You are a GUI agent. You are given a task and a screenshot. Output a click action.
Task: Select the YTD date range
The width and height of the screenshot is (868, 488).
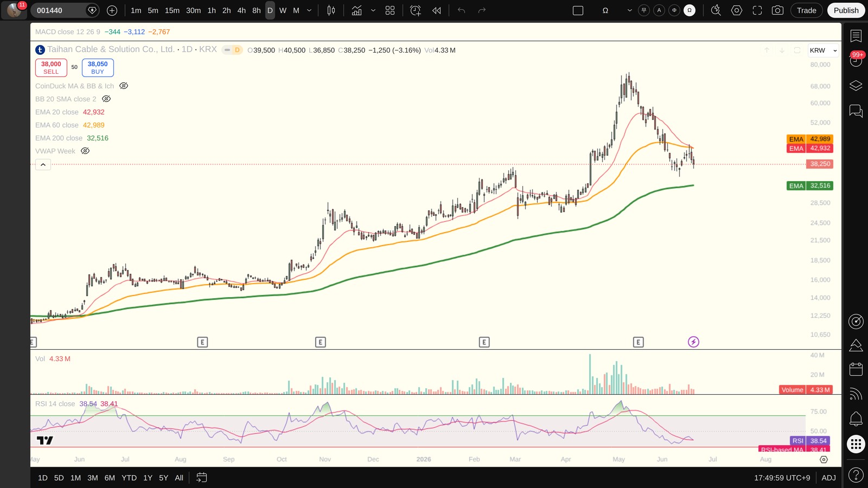click(129, 478)
